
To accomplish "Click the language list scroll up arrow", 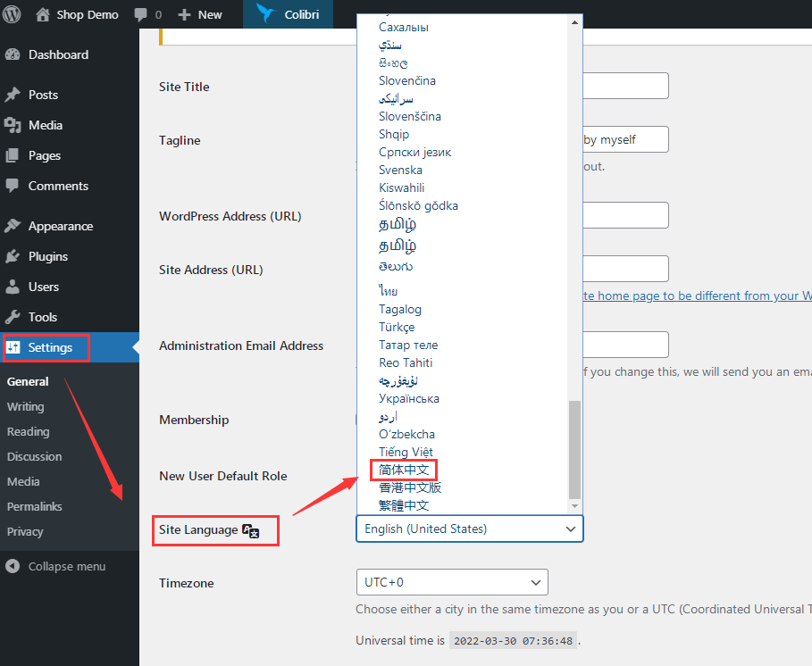I will [x=574, y=22].
